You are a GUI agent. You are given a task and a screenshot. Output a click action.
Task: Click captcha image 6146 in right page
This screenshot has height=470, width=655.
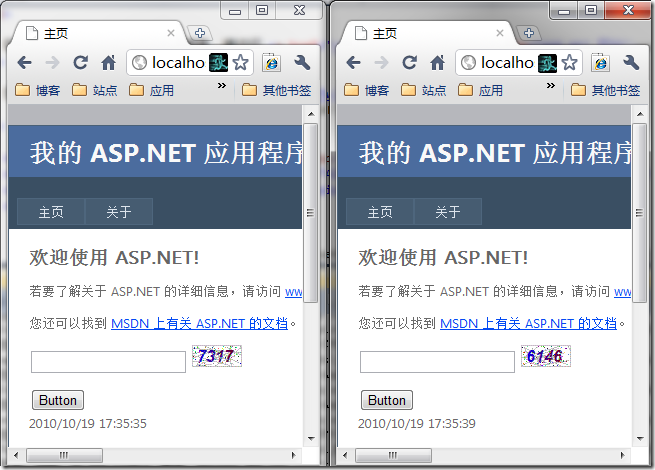tap(546, 356)
